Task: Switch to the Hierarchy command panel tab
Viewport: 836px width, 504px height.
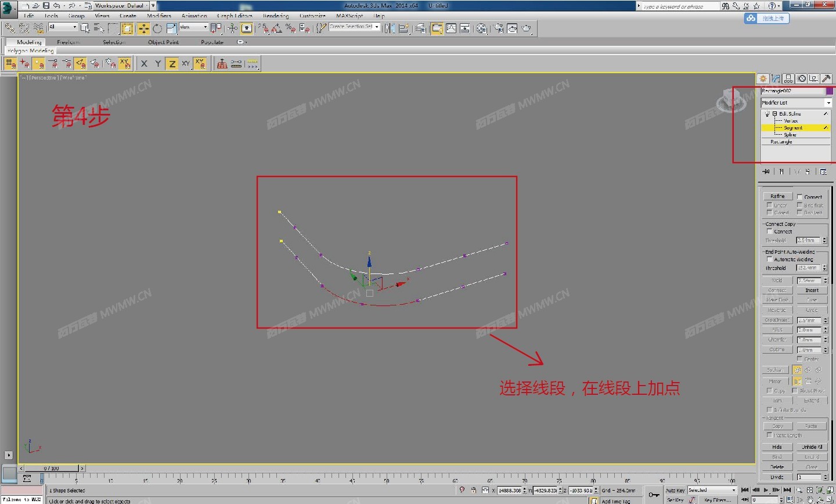Action: 788,78
